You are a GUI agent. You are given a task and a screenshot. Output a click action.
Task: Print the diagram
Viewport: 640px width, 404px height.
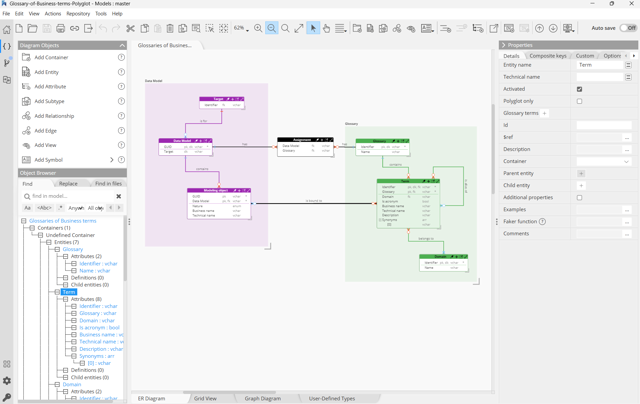click(x=60, y=28)
